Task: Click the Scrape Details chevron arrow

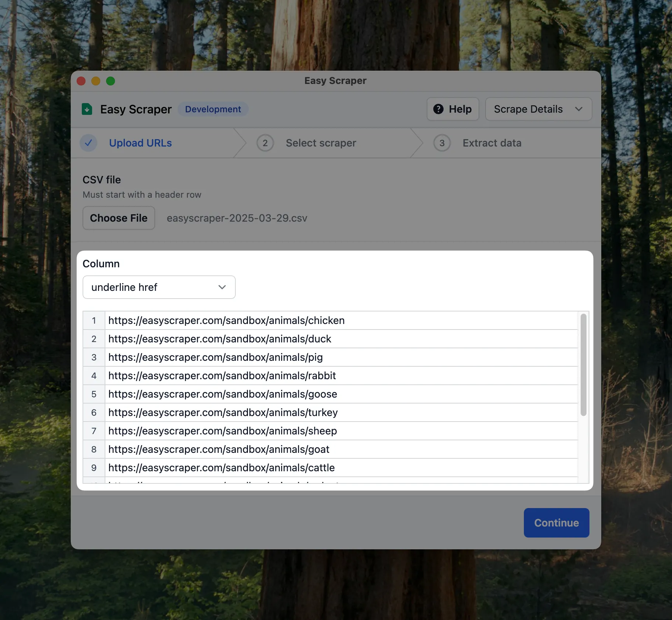Action: pyautogui.click(x=578, y=109)
